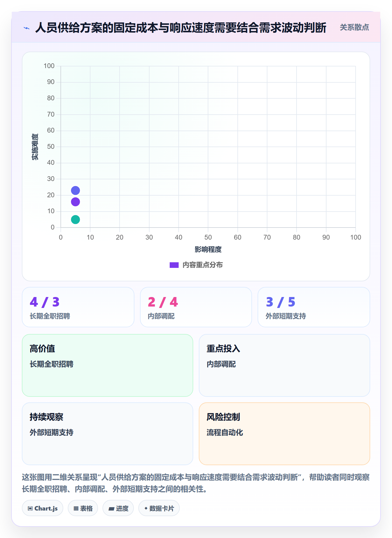Image resolution: width=392 pixels, height=538 pixels.
Task: Select the 风险控制 quadrant card
Action: point(284,434)
